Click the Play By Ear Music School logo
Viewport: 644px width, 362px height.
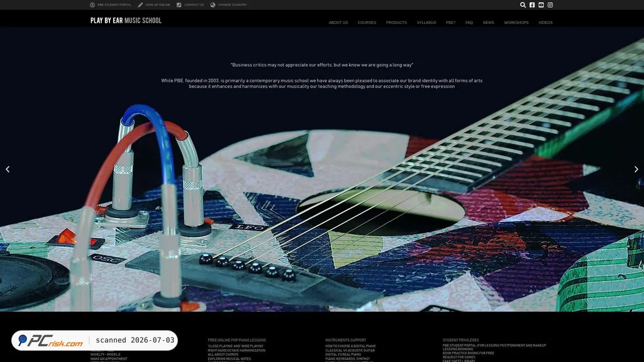[126, 20]
